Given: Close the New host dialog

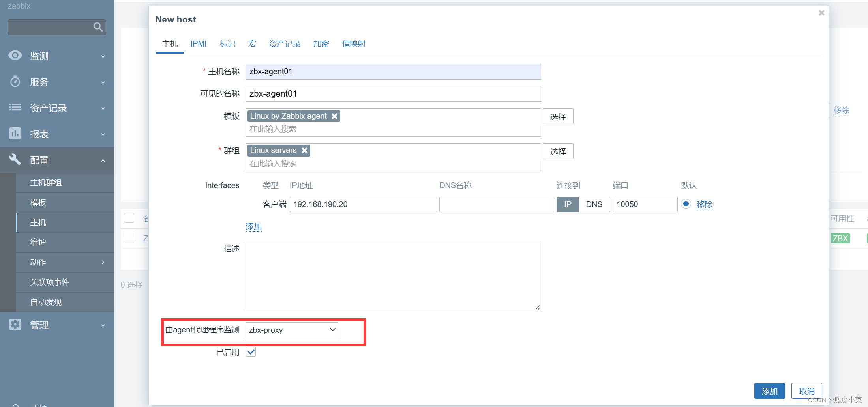Looking at the screenshot, I should pyautogui.click(x=821, y=13).
